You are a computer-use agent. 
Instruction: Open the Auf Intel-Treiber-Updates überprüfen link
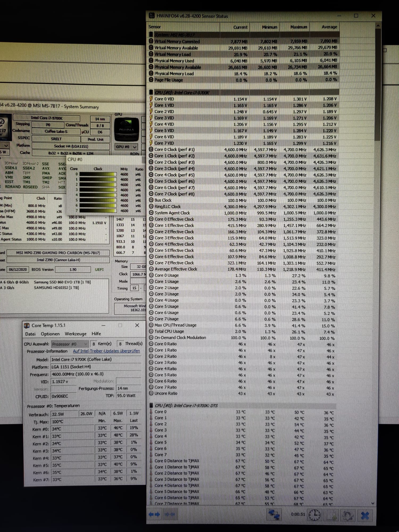coord(106,351)
